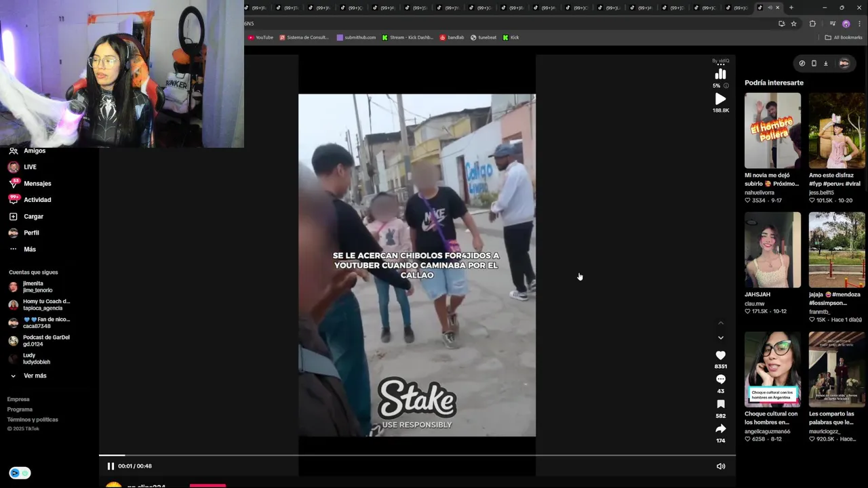
Task: Open 'Amo este disfraz' suggested video thumbnail
Action: click(837, 131)
